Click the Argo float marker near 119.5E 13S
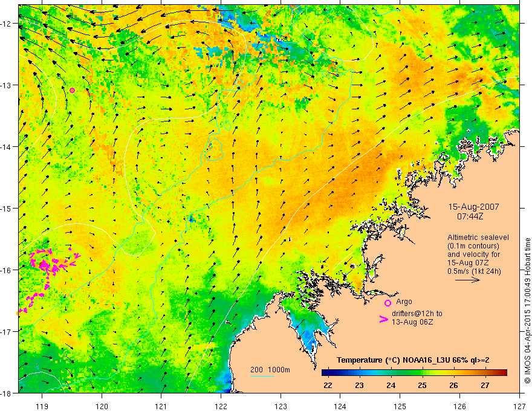This screenshot has height=411, width=532. click(73, 90)
